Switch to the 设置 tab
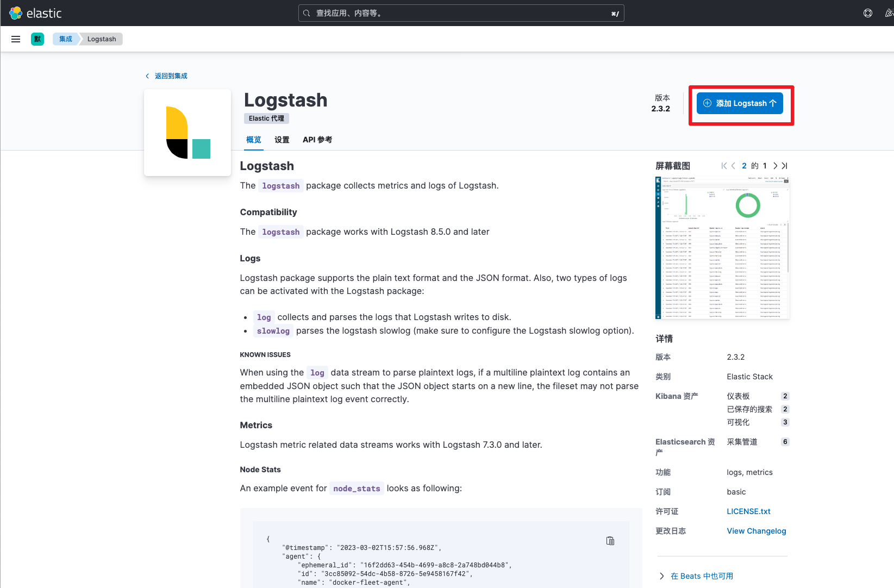 (x=282, y=140)
